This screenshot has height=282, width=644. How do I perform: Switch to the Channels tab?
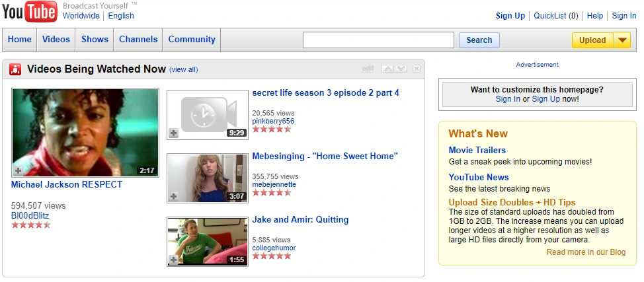pyautogui.click(x=138, y=40)
